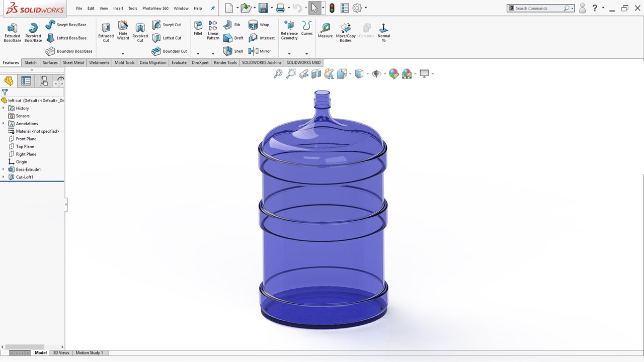Pin the menu bar with pushpin
This screenshot has height=362, width=644.
[212, 8]
